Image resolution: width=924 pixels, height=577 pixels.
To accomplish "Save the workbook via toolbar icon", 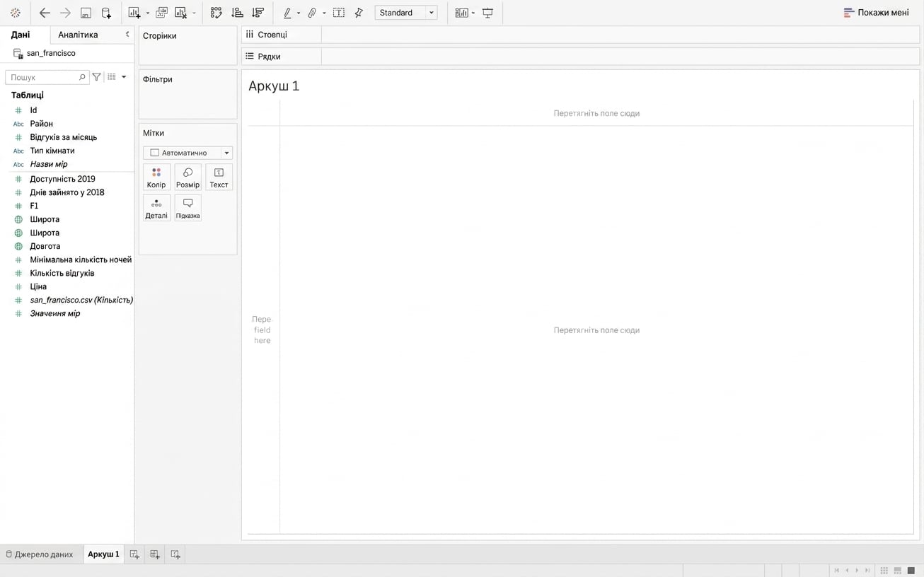I will point(86,13).
